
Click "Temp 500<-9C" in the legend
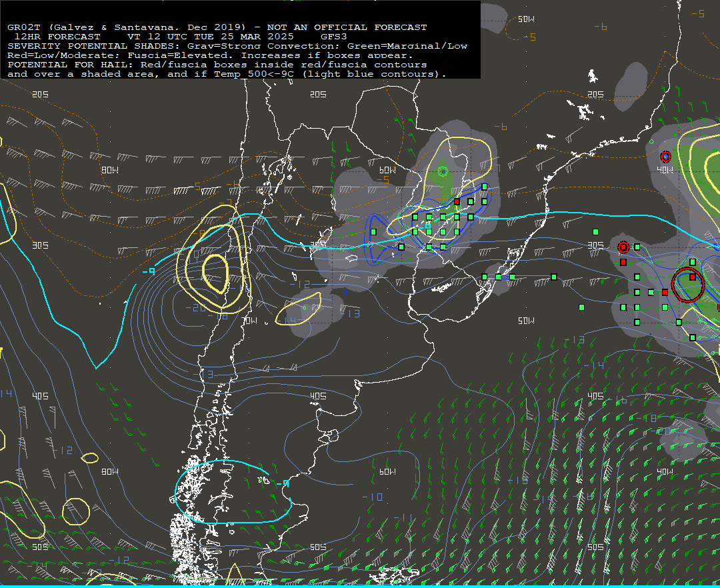click(x=254, y=74)
